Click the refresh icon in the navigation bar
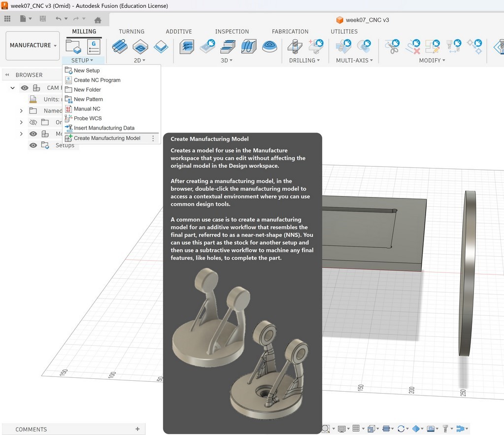The height and width of the screenshot is (435, 504). [401, 429]
